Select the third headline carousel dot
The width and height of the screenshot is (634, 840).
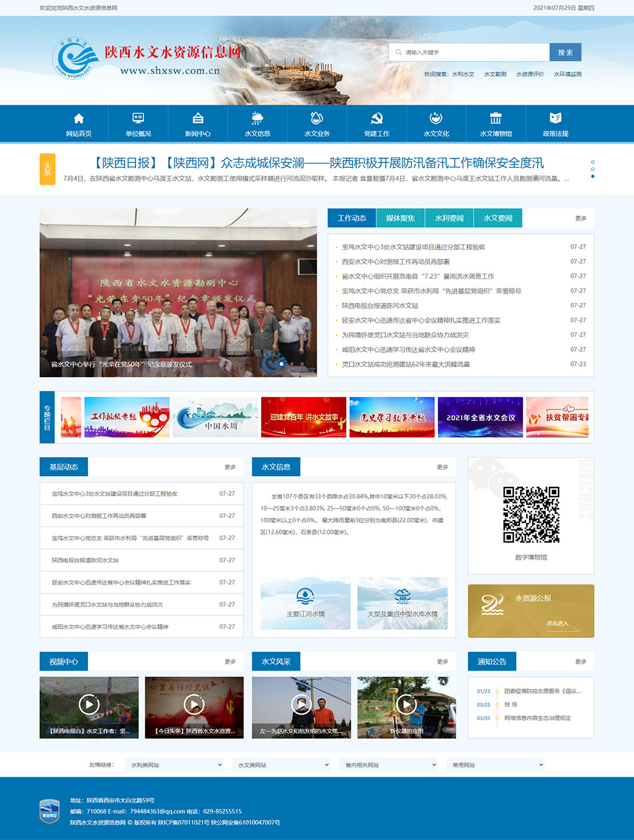592,176
